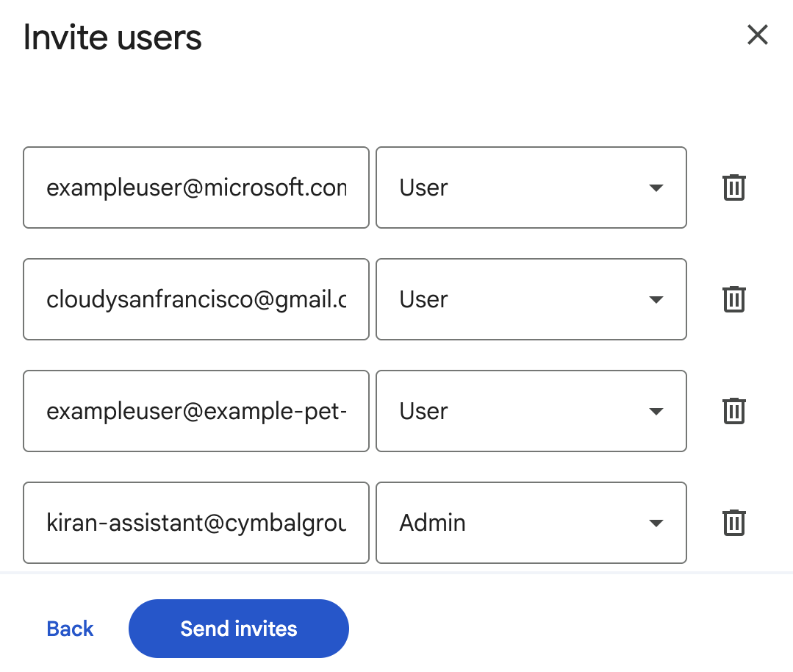793x672 pixels.
Task: Select the exampleuser@example-pet email field
Action: [195, 411]
